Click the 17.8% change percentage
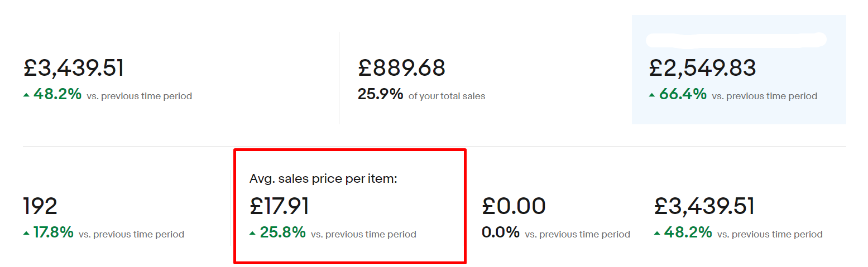 53,233
